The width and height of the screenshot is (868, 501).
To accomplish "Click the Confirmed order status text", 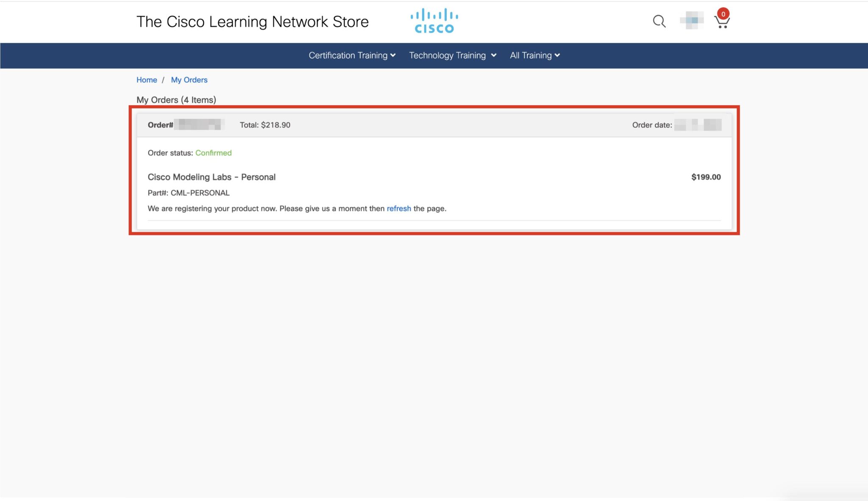I will 213,153.
